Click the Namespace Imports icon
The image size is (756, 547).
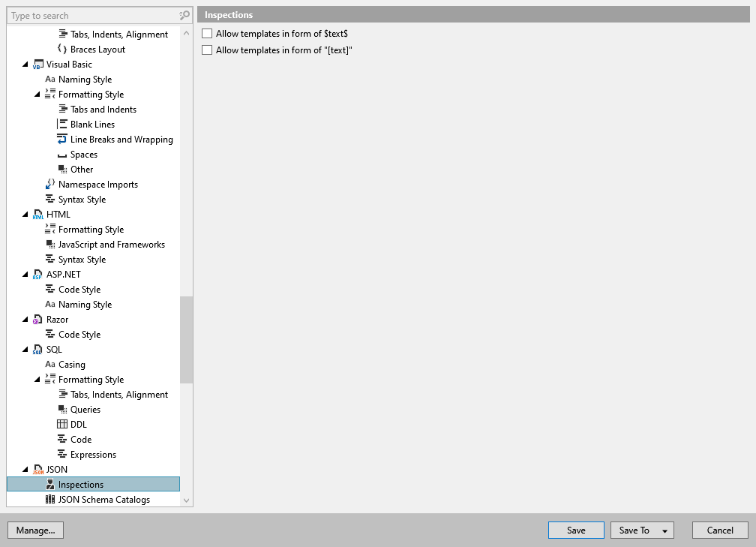point(50,185)
